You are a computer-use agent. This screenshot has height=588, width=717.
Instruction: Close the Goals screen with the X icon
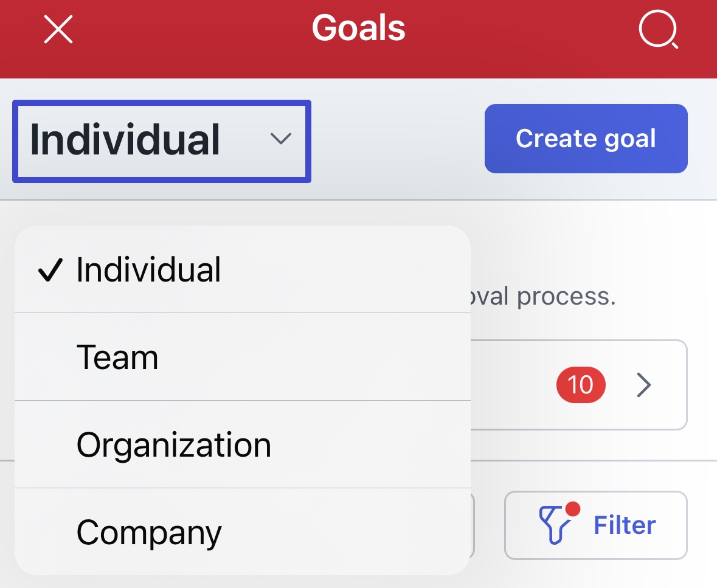(x=58, y=29)
